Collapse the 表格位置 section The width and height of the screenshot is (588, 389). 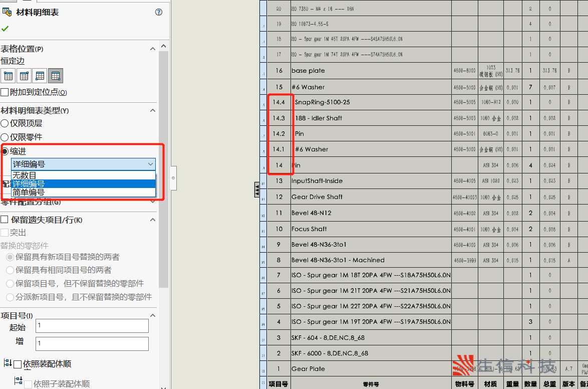point(153,49)
